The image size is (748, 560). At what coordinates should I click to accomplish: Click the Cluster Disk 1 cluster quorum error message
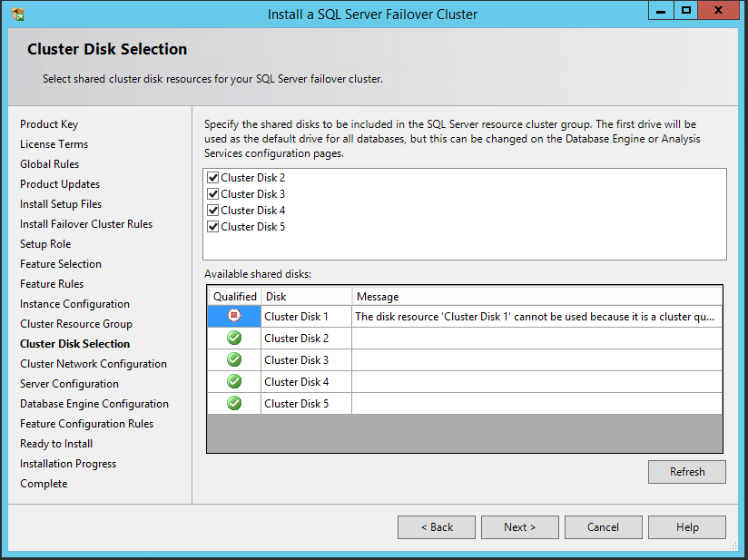536,317
